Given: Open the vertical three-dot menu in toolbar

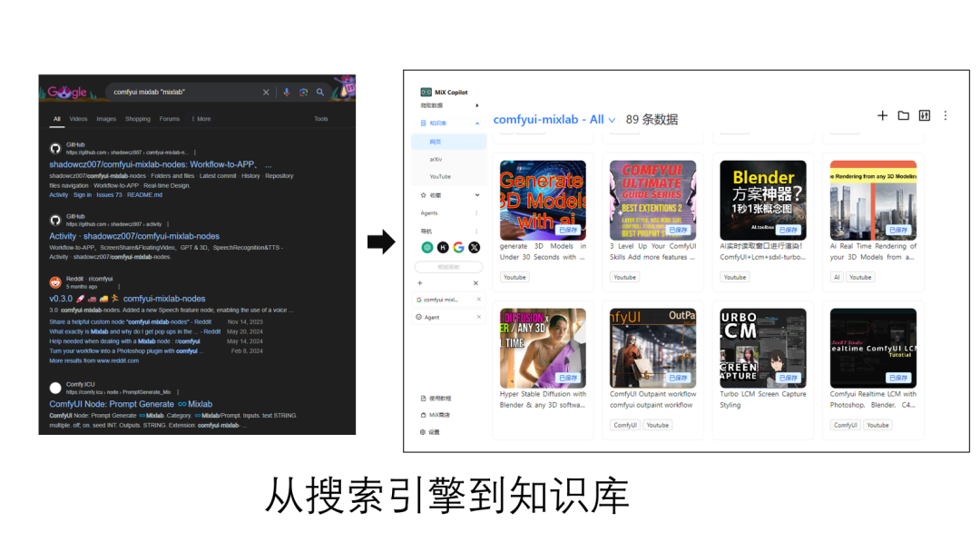Looking at the screenshot, I should coord(946,115).
